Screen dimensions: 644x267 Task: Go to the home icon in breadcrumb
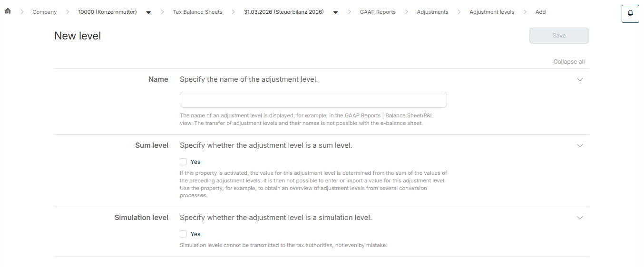8,11
